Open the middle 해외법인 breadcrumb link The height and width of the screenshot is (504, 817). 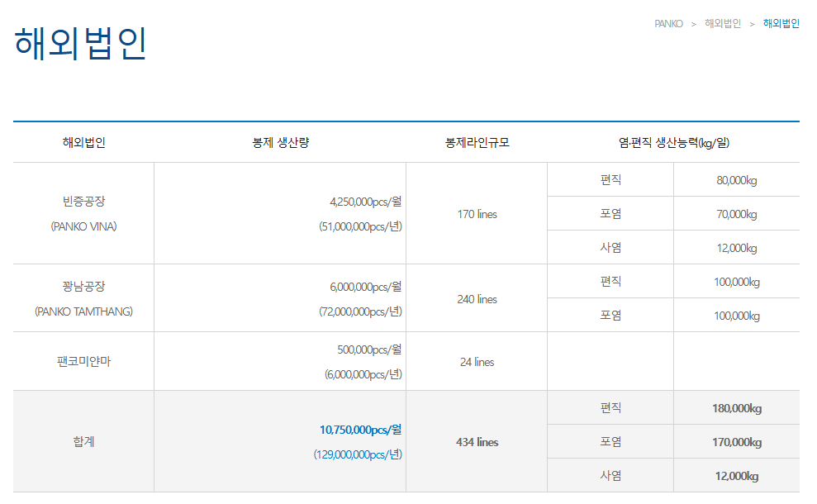[x=721, y=23]
